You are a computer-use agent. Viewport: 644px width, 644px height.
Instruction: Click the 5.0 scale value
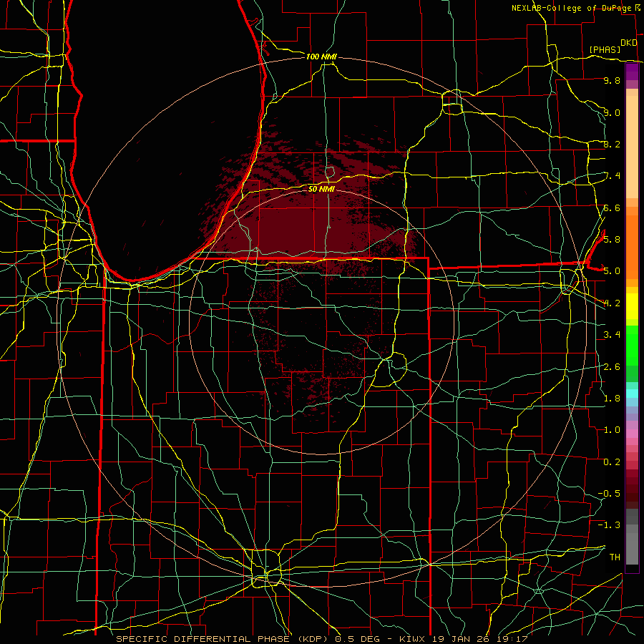click(612, 271)
